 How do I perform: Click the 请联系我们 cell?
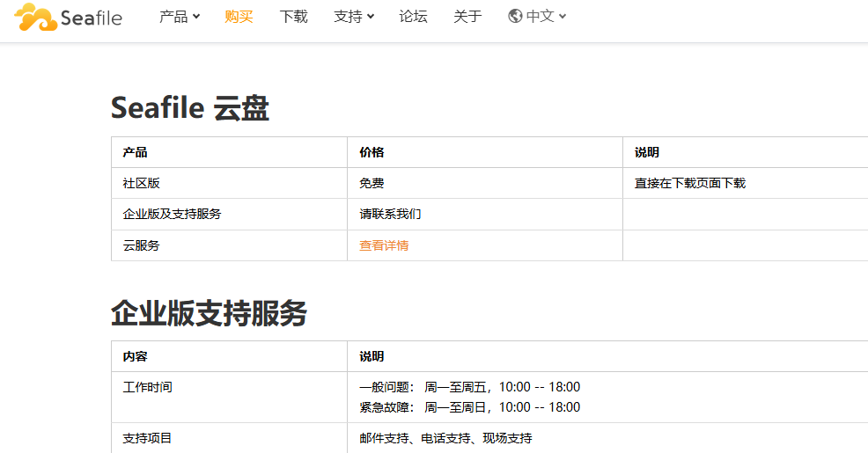click(x=485, y=214)
